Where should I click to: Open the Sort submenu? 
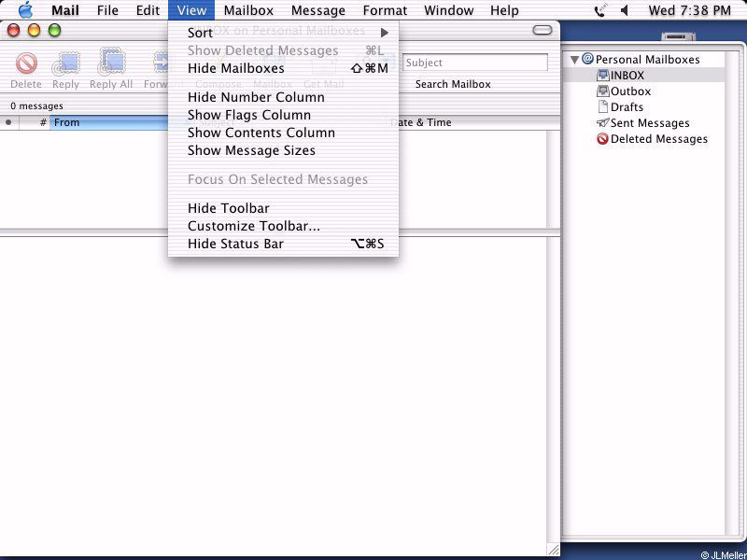tap(284, 33)
